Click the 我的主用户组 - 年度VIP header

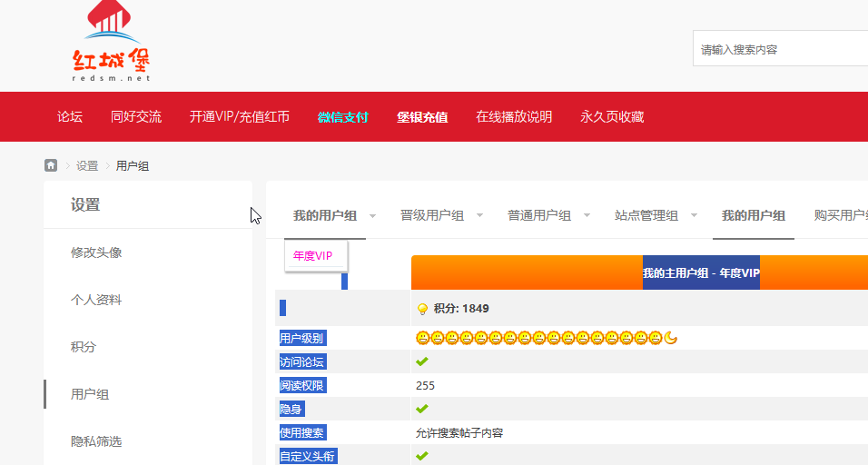701,272
